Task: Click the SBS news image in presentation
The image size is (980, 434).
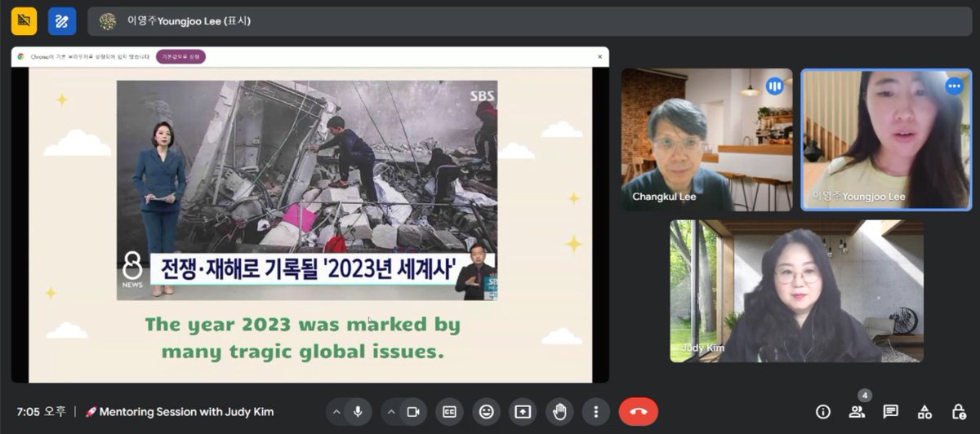Action: (307, 190)
